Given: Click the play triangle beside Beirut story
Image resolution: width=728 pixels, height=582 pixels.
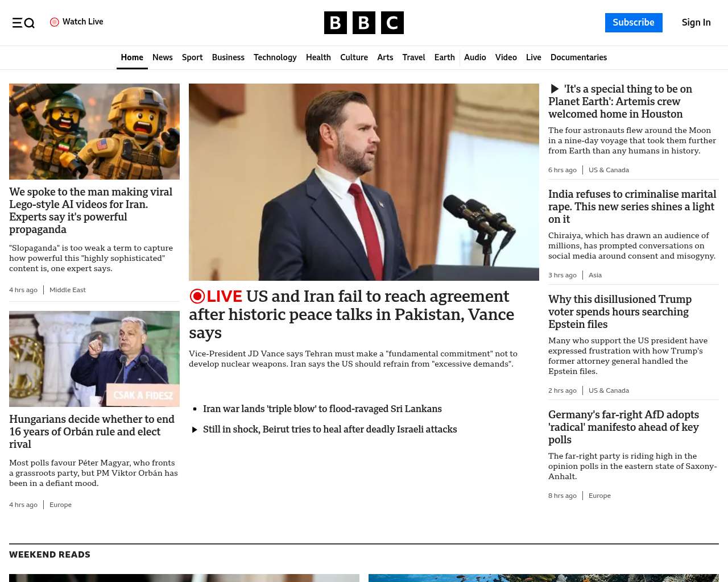Looking at the screenshot, I should (x=195, y=430).
